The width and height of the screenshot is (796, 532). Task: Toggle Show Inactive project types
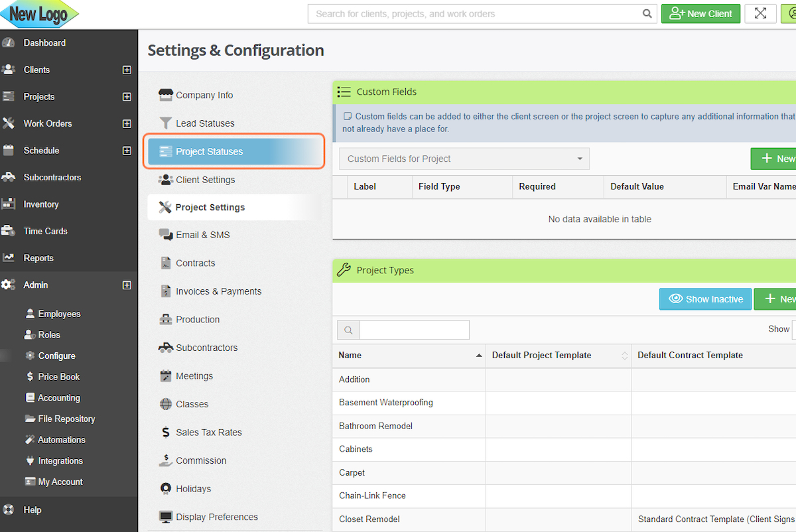click(705, 299)
